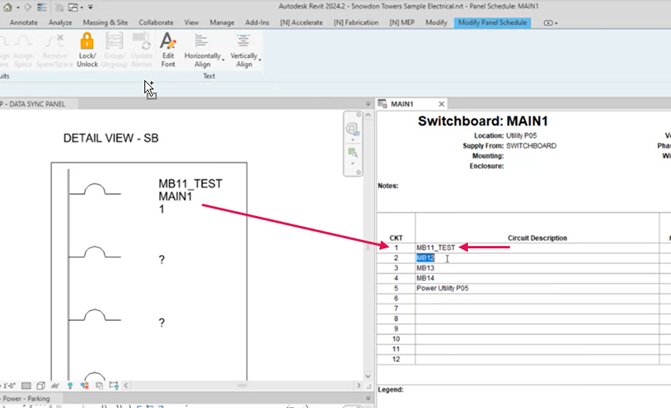Open the Switch Windows dropdown arrow
Image resolution: width=671 pixels, height=408 pixels.
(82, 8)
